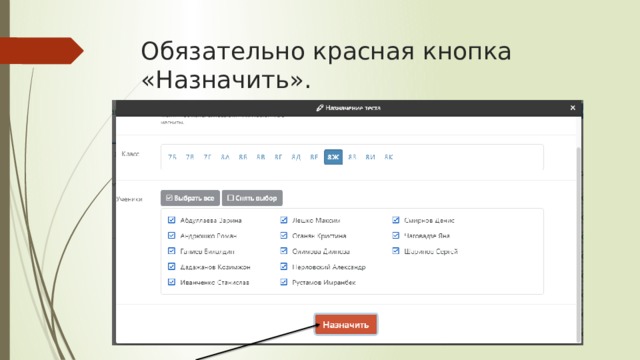Uncheck the Андрюшко Роман checkbox
The width and height of the screenshot is (640, 360).
tap(171, 236)
